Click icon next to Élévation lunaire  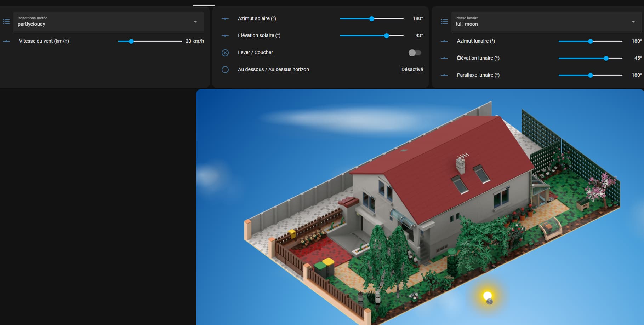[x=444, y=58]
